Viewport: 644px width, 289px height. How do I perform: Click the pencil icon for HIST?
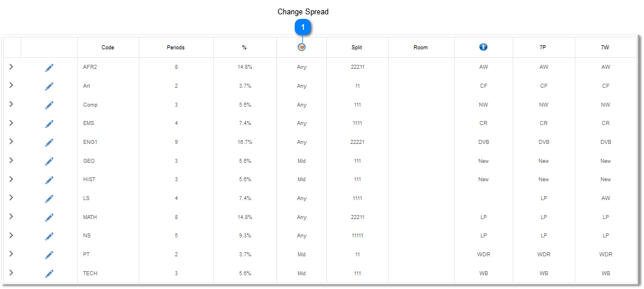(x=49, y=180)
